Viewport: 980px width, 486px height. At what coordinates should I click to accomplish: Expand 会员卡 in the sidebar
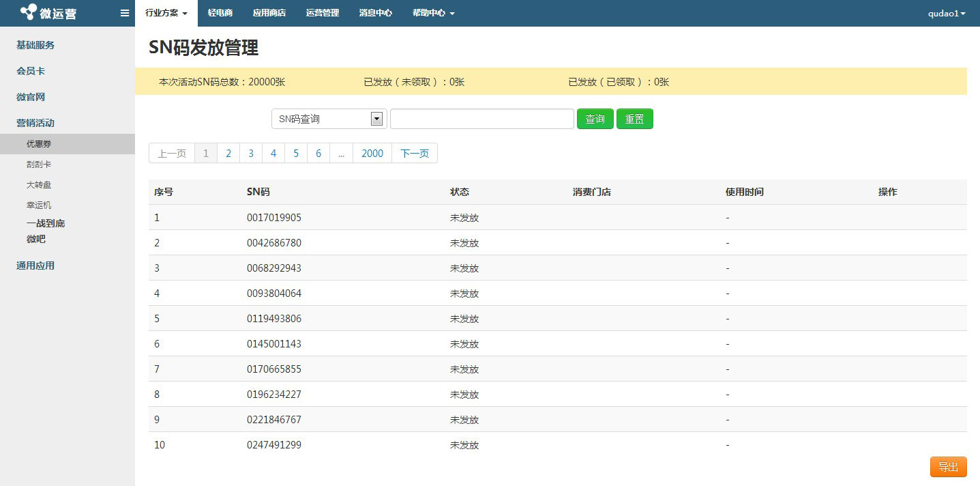pyautogui.click(x=31, y=71)
